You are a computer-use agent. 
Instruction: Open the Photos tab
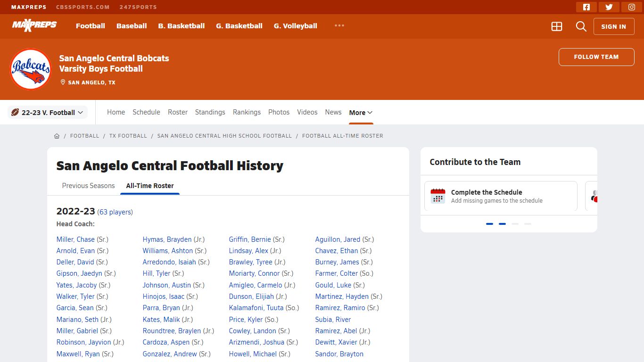coord(279,112)
